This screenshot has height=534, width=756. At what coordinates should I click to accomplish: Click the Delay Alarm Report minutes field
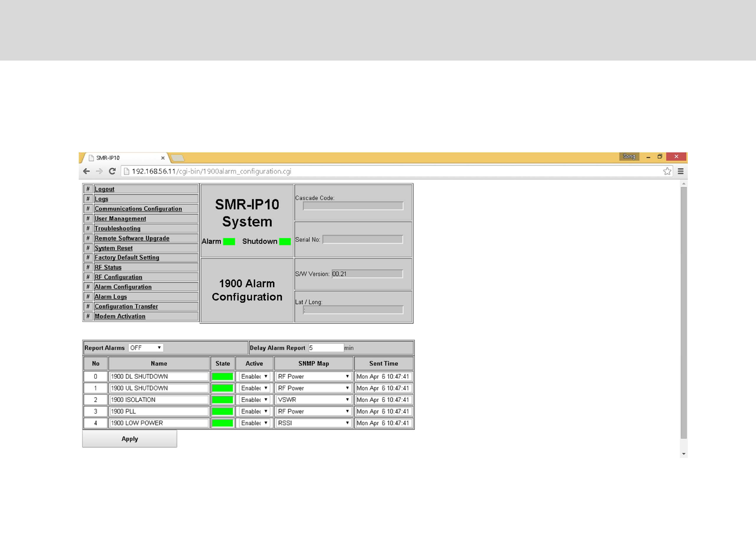point(326,348)
